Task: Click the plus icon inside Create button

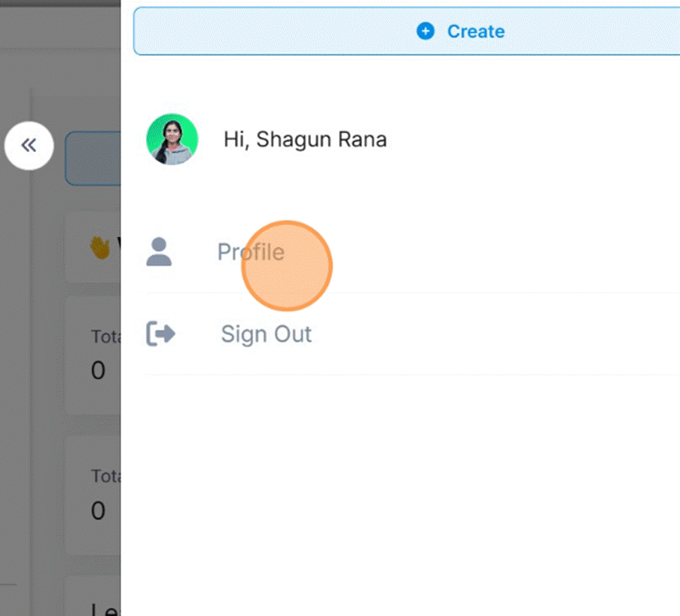Action: (x=425, y=32)
